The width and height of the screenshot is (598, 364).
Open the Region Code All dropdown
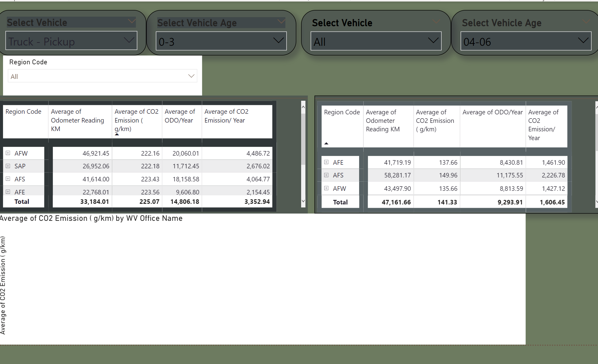click(x=103, y=76)
